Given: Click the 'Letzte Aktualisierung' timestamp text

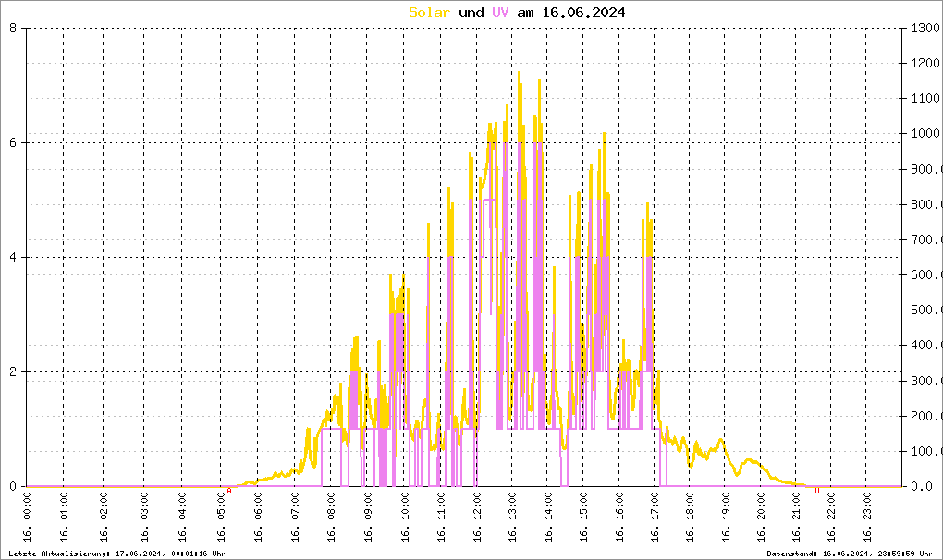Looking at the screenshot, I should pos(117,554).
